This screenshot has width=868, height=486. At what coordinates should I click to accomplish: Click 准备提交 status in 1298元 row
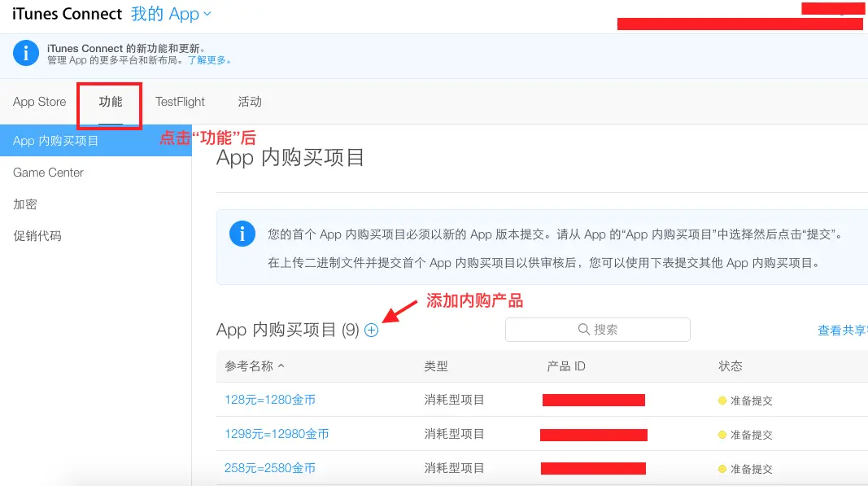pos(751,435)
